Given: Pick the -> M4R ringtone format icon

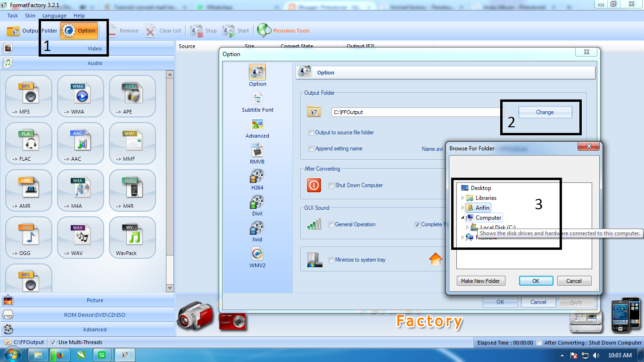Looking at the screenshot, I should coord(132,190).
